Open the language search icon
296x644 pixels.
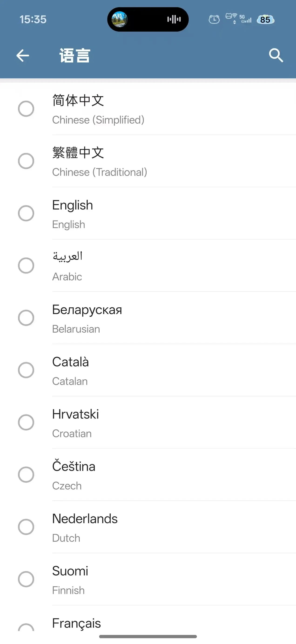[276, 55]
